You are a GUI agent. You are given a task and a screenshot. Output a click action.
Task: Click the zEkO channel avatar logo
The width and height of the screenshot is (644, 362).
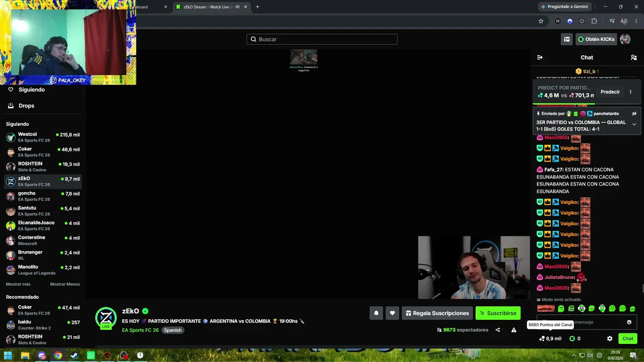point(106,318)
